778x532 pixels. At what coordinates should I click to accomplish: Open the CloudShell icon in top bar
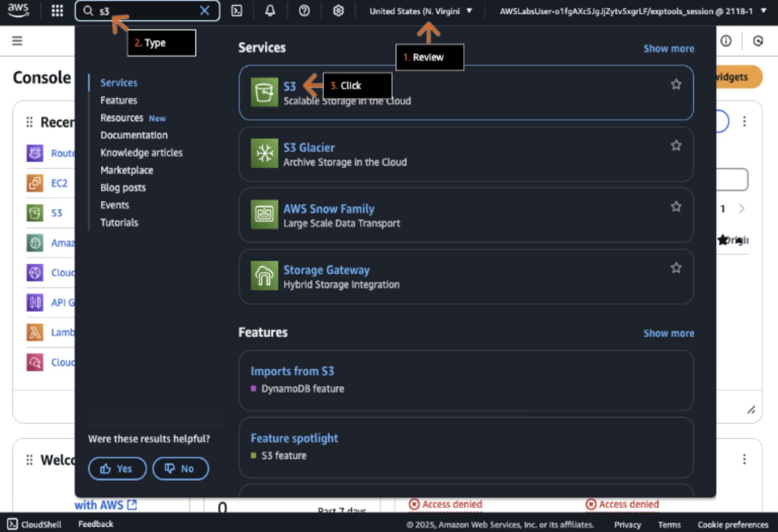237,11
